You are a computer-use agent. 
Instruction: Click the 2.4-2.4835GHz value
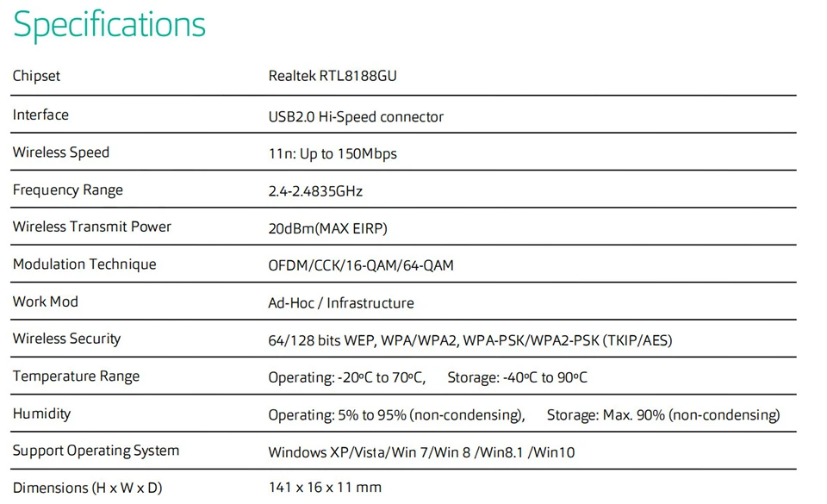(315, 191)
